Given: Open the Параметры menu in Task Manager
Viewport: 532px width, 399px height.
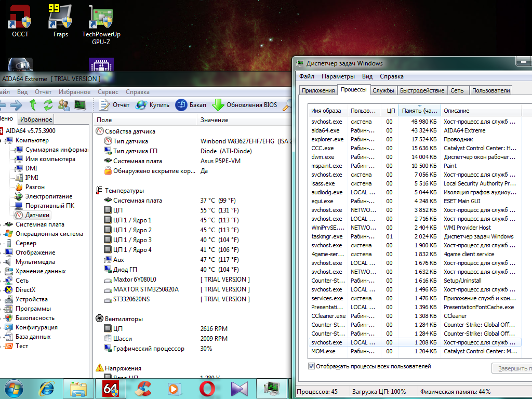Looking at the screenshot, I should (338, 76).
